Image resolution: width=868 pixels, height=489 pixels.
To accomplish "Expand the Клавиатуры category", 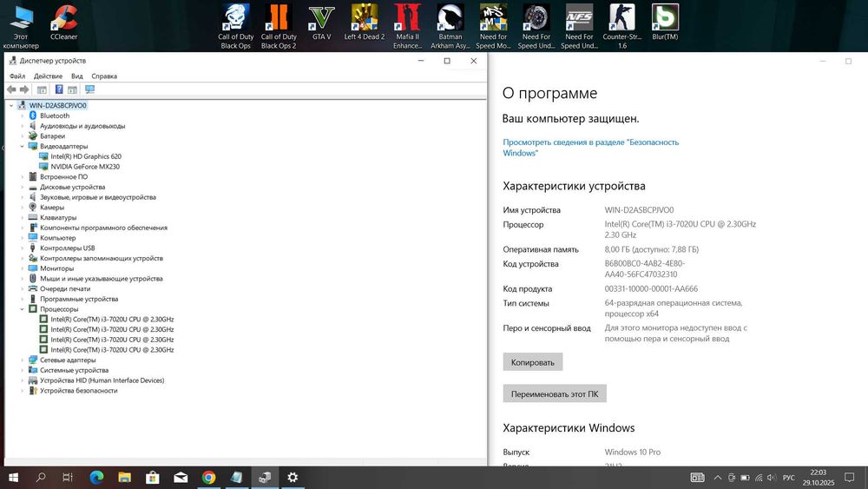I will pyautogui.click(x=23, y=218).
